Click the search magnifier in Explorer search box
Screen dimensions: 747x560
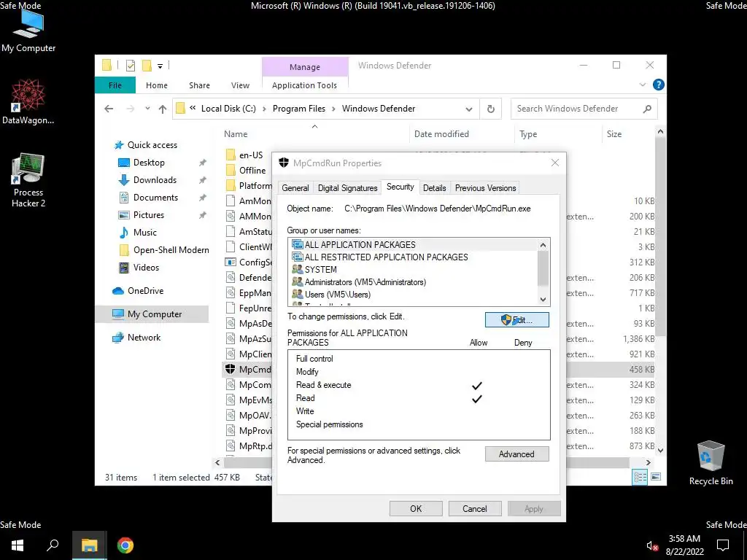click(647, 109)
